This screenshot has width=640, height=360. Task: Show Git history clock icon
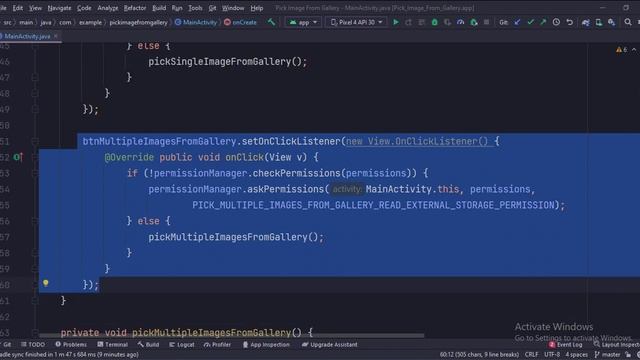(556, 22)
